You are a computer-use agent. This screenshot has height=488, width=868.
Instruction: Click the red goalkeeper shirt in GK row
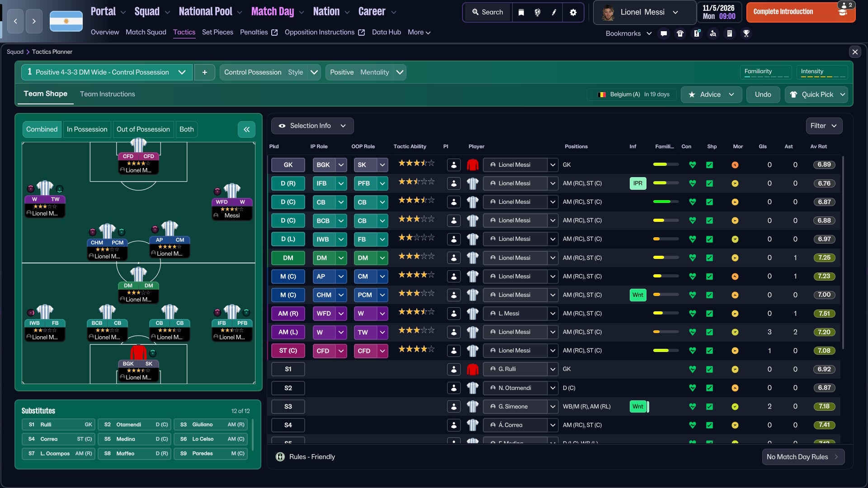tap(472, 165)
